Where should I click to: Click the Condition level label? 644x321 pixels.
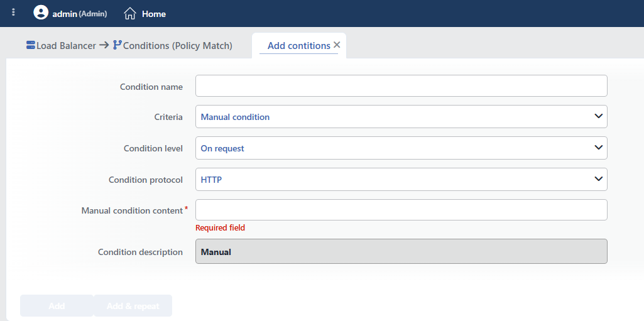point(153,149)
